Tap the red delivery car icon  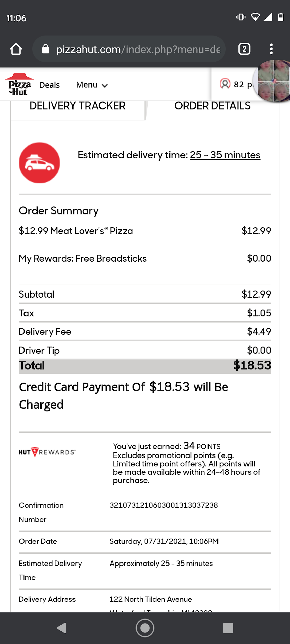point(40,163)
